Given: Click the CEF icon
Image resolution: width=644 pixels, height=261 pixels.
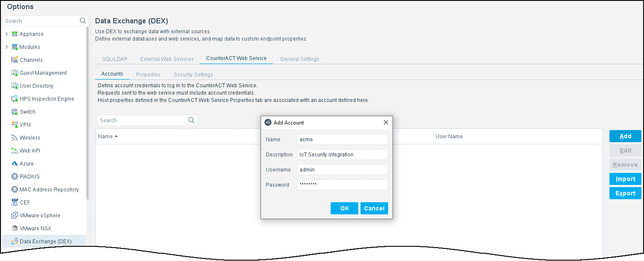Looking at the screenshot, I should pos(15,202).
